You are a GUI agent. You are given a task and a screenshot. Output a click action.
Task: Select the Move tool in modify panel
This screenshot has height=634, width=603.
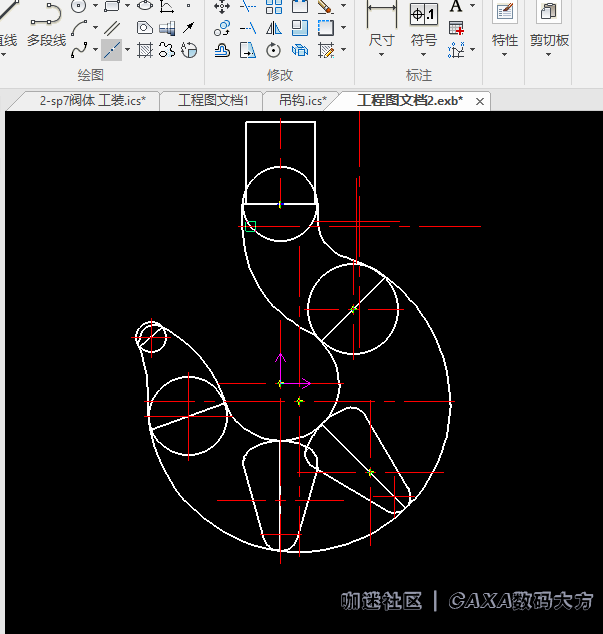[222, 6]
